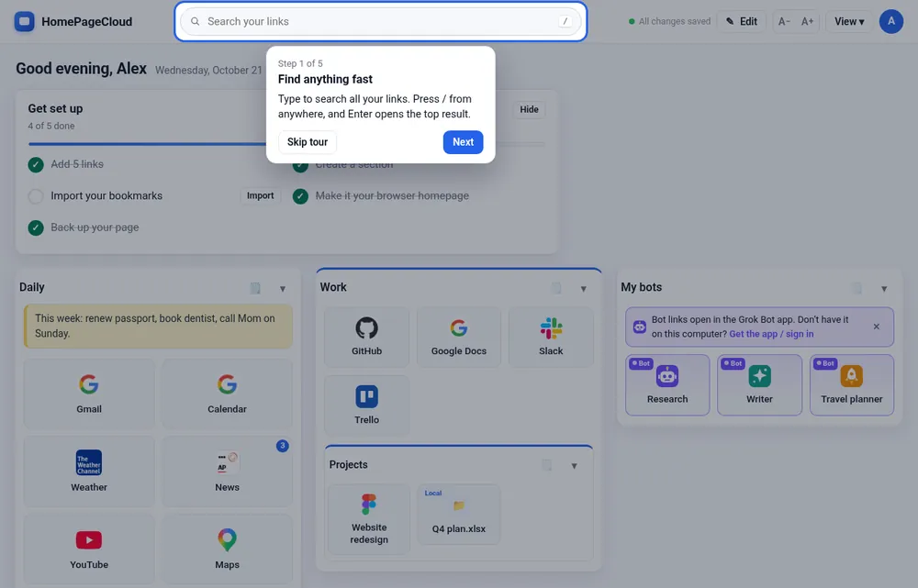
Task: Open the Trello tile
Action: (x=366, y=405)
